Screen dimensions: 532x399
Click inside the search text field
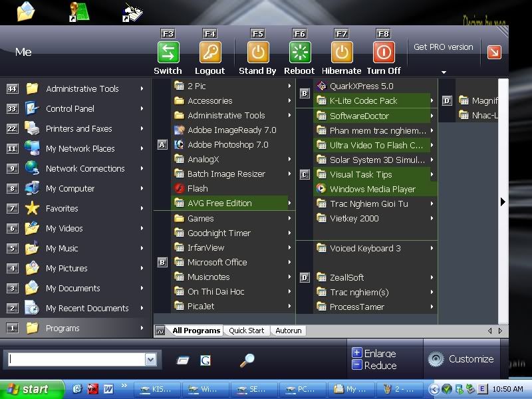[x=76, y=360]
